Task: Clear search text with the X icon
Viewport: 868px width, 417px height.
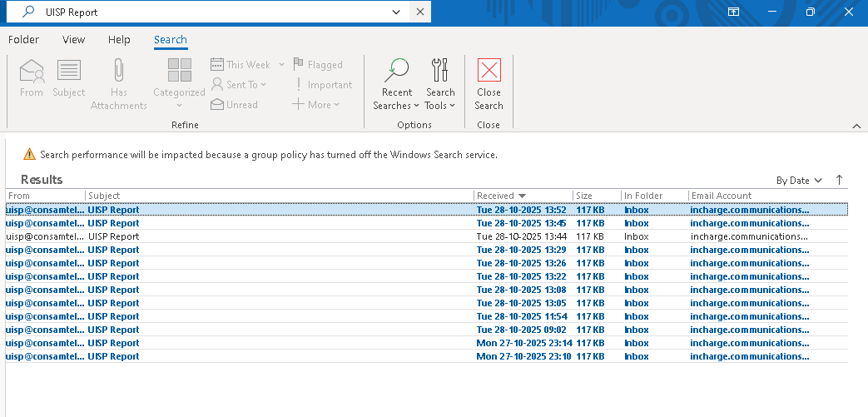Action: pyautogui.click(x=419, y=12)
